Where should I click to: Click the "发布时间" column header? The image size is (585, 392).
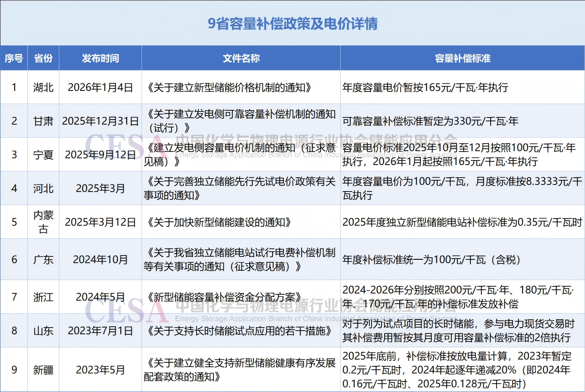pos(100,58)
